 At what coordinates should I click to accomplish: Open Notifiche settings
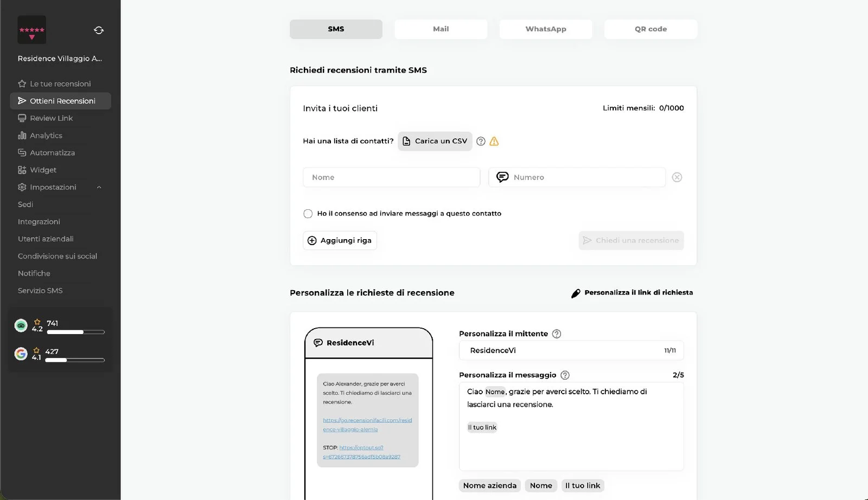pos(34,273)
